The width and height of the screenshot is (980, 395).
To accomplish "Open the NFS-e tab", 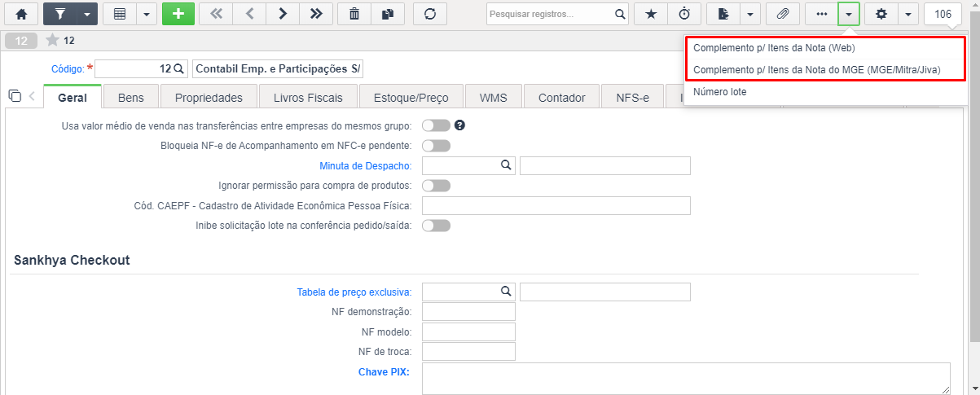I will [x=633, y=98].
